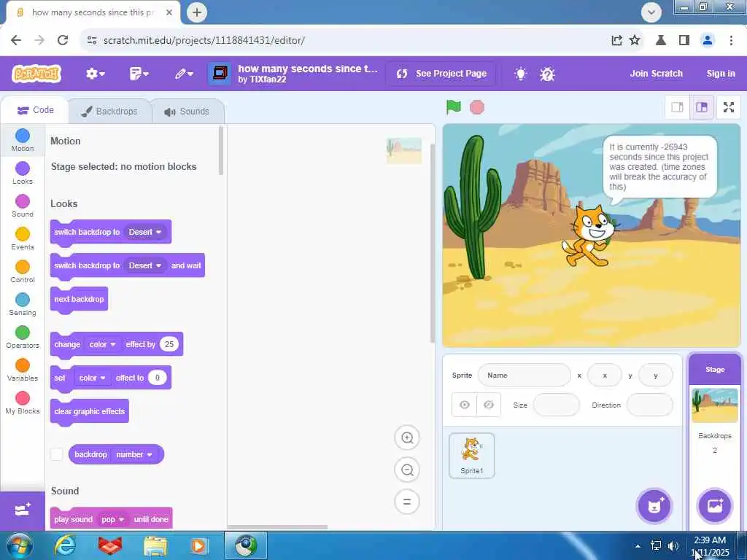The width and height of the screenshot is (747, 560).
Task: Click the Choose a Backdrop button
Action: 715,506
